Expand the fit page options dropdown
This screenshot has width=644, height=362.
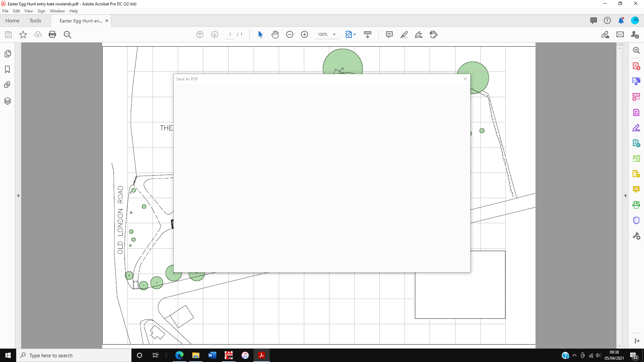click(x=355, y=35)
